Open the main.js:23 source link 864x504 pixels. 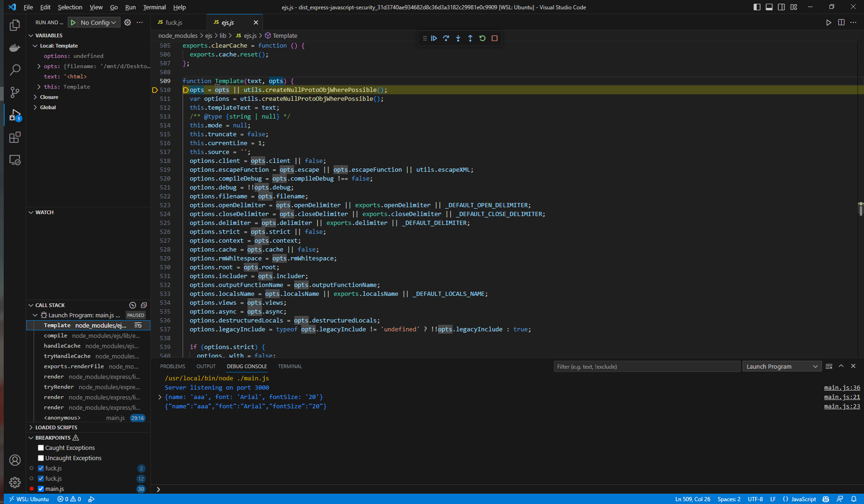click(842, 406)
